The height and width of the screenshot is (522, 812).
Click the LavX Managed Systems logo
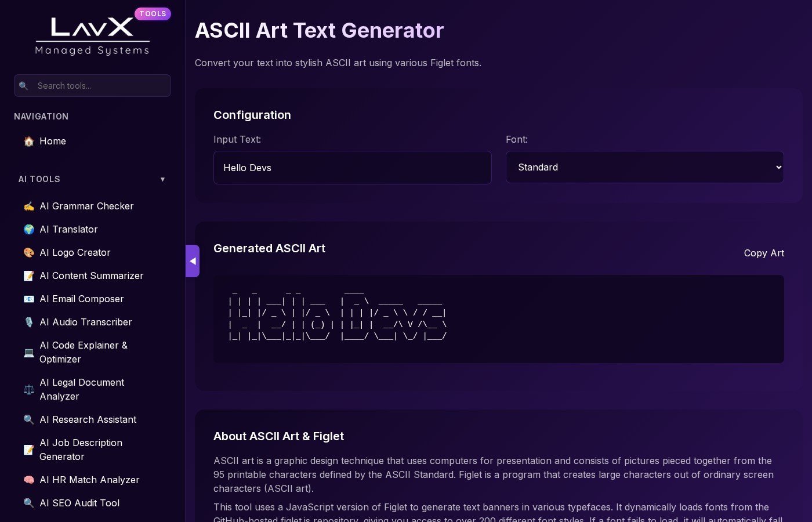pyautogui.click(x=92, y=33)
